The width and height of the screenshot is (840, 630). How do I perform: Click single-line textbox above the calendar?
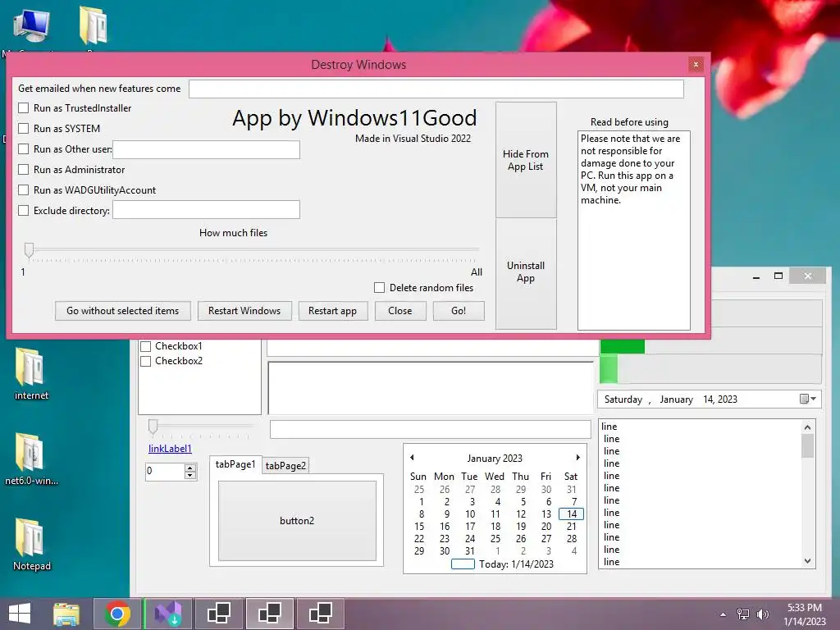pyautogui.click(x=430, y=429)
